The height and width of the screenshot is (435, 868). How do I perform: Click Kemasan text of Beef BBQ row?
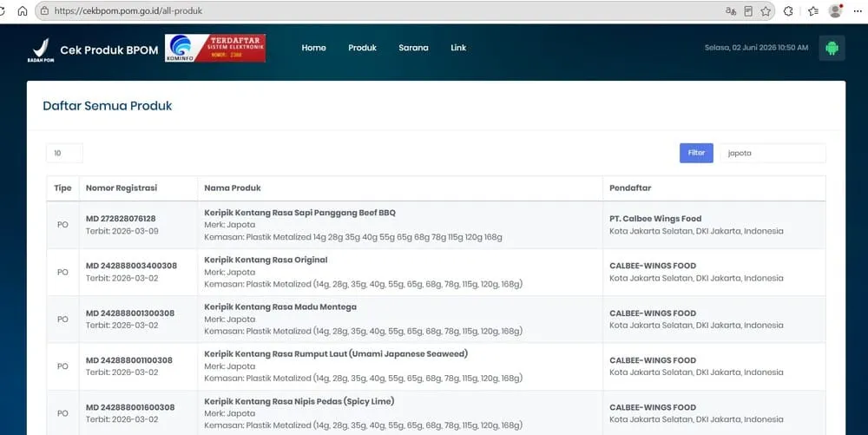(353, 237)
